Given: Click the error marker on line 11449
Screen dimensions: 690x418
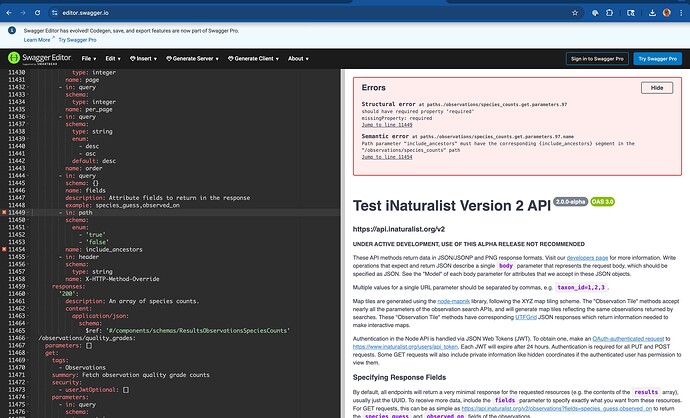Looking at the screenshot, I should 4,213.
